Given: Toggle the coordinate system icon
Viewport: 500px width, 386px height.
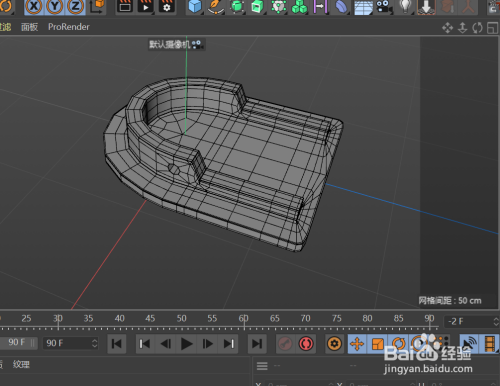Looking at the screenshot, I should (x=97, y=6).
